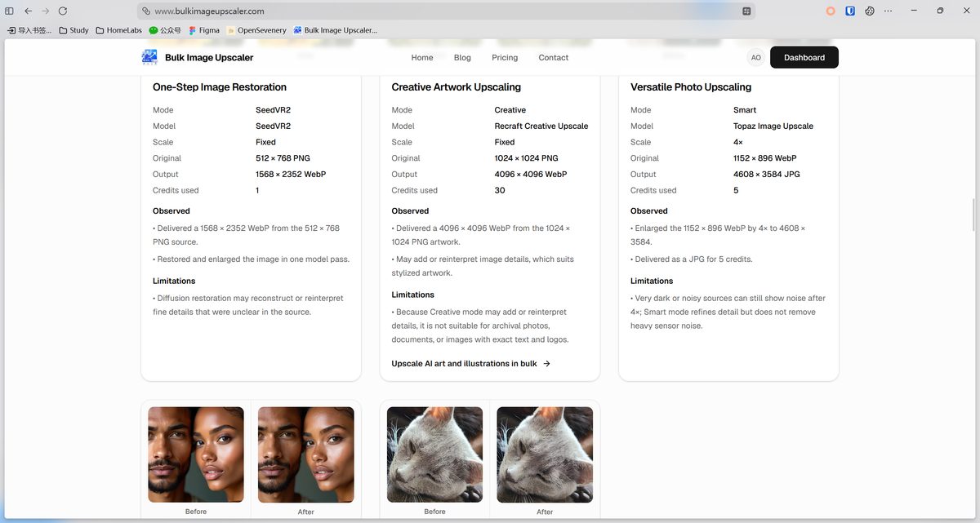This screenshot has width=980, height=523.
Task: Open the AO user avatar
Action: tap(756, 57)
